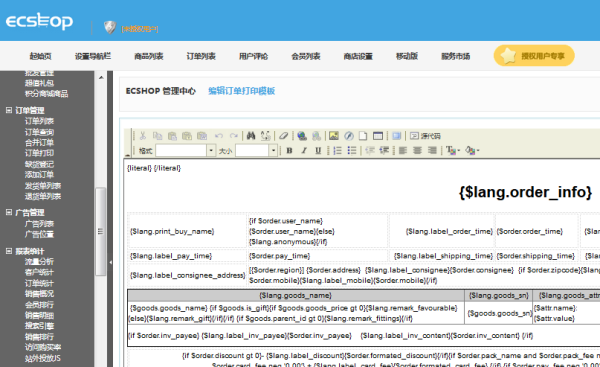
Task: Open 商店设置 in top navigation
Action: [x=358, y=56]
